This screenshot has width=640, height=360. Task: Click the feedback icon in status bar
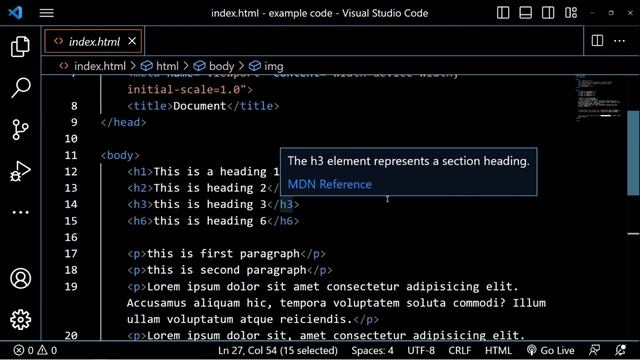pos(594,350)
